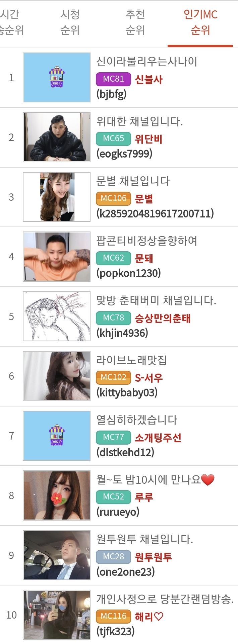Open the thumbnail of man in car
The width and height of the screenshot is (238, 644).
tap(57, 555)
